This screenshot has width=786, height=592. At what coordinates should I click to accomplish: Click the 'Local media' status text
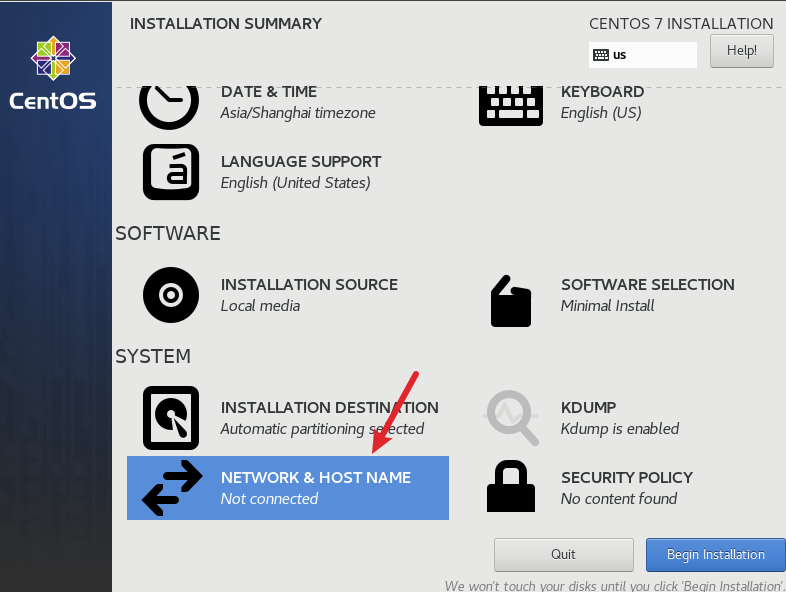pos(260,306)
